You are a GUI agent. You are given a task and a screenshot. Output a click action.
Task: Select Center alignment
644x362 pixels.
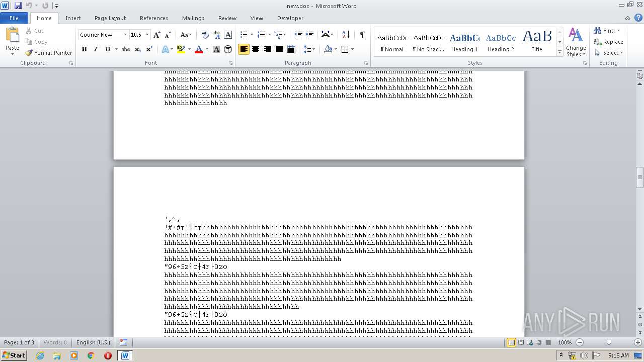point(256,49)
